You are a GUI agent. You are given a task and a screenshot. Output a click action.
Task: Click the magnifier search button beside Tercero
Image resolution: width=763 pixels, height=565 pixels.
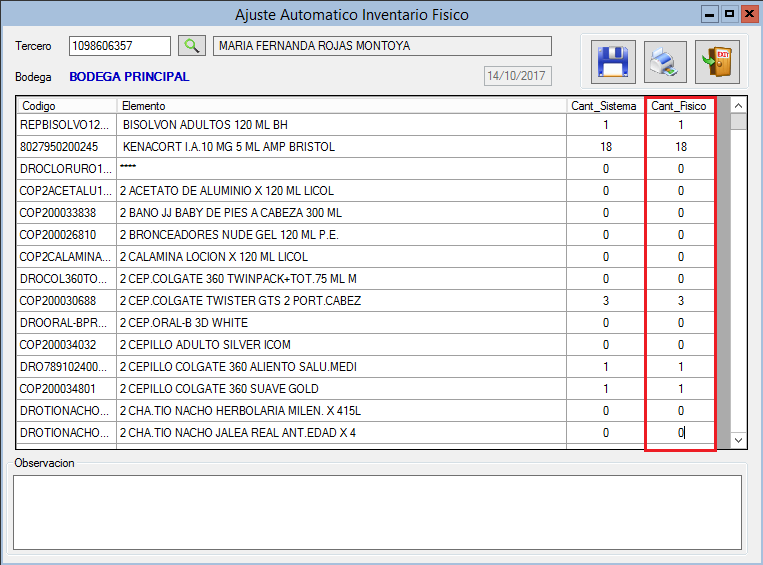point(190,46)
